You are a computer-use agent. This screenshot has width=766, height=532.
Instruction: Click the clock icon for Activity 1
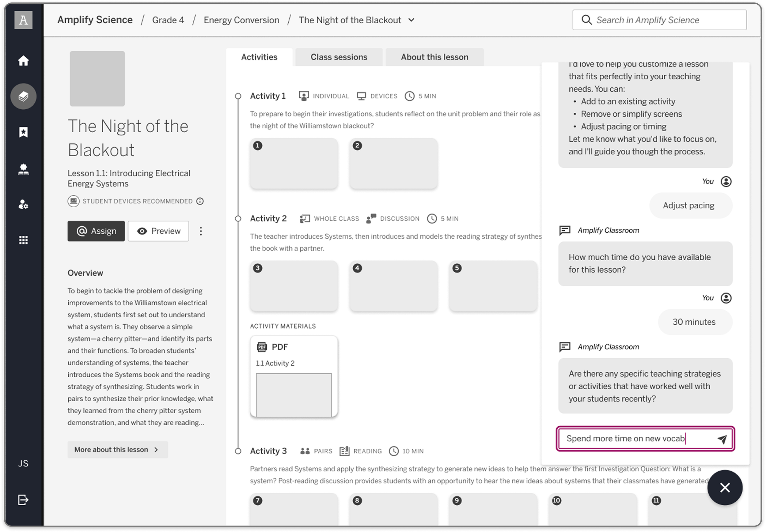[x=410, y=96]
